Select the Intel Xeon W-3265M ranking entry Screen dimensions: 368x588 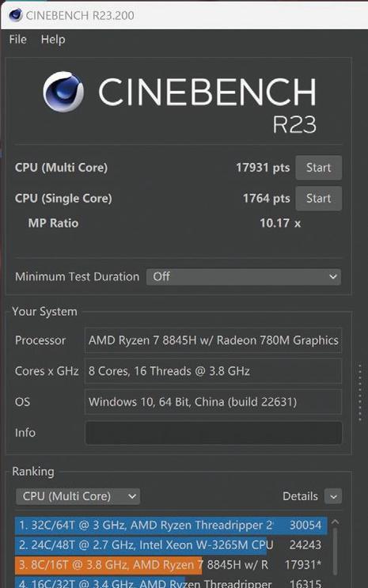pos(171,545)
